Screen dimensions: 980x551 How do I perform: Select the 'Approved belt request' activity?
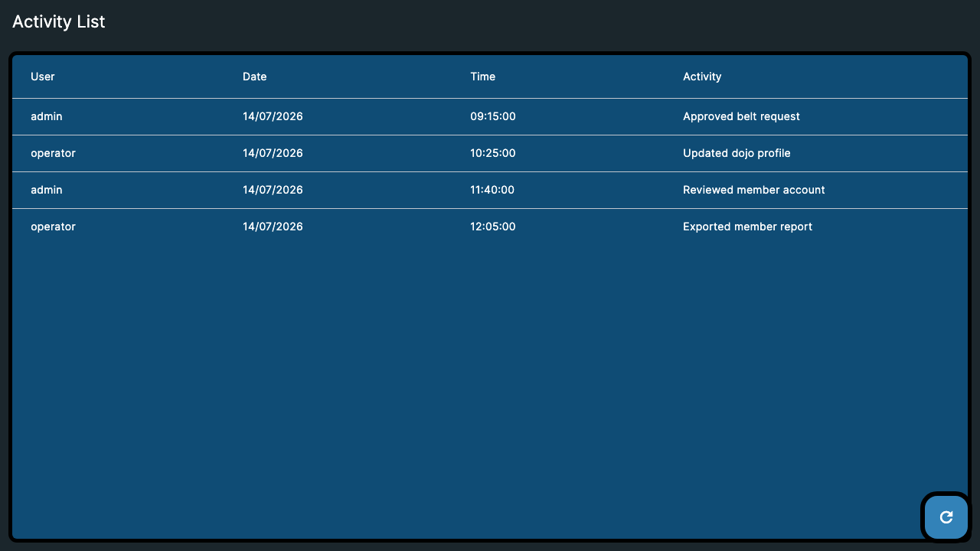(x=741, y=116)
